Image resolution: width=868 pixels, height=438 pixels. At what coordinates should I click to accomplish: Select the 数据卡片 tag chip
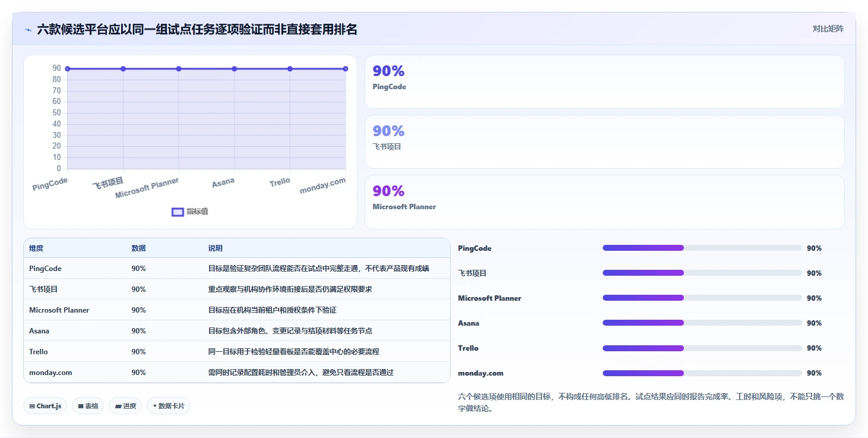tap(169, 406)
